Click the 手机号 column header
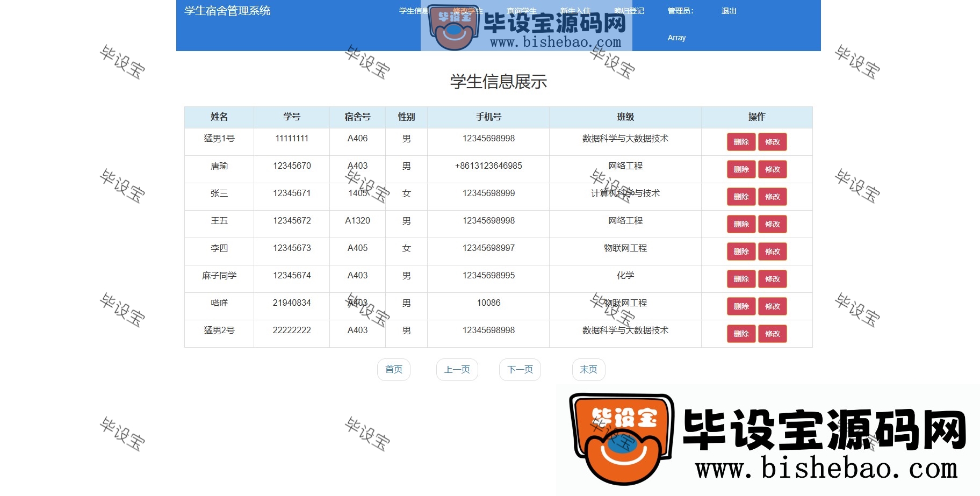 pos(488,117)
